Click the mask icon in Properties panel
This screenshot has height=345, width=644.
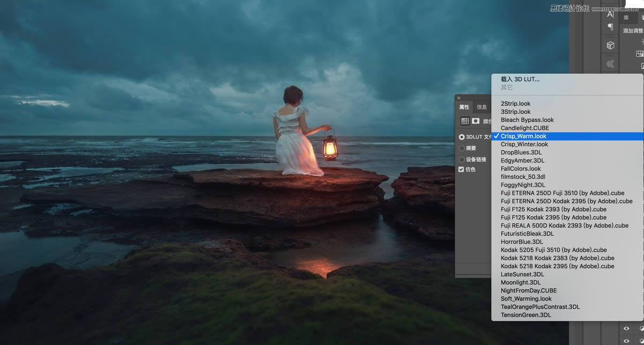[475, 121]
